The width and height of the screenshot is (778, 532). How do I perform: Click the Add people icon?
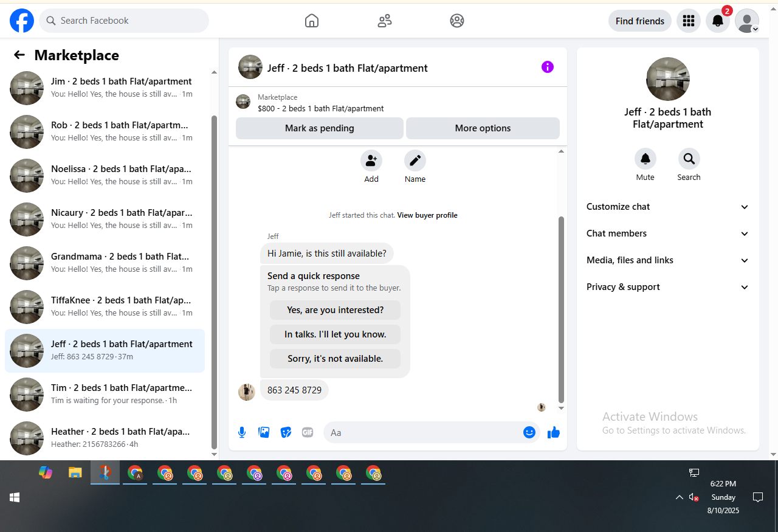(x=371, y=161)
